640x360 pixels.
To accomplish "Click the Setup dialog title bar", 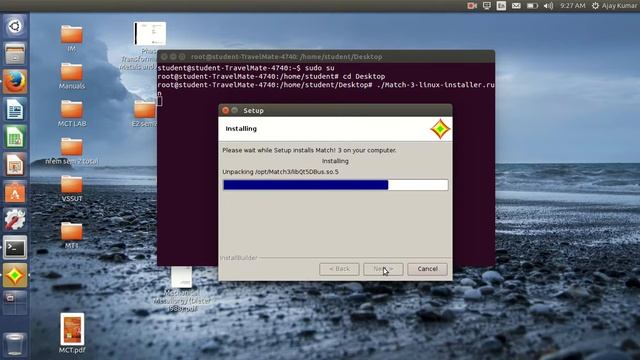I will click(x=336, y=111).
